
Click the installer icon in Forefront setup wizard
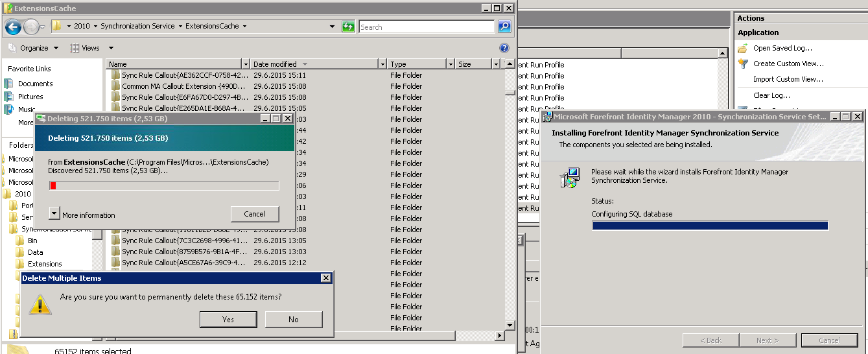(x=570, y=178)
